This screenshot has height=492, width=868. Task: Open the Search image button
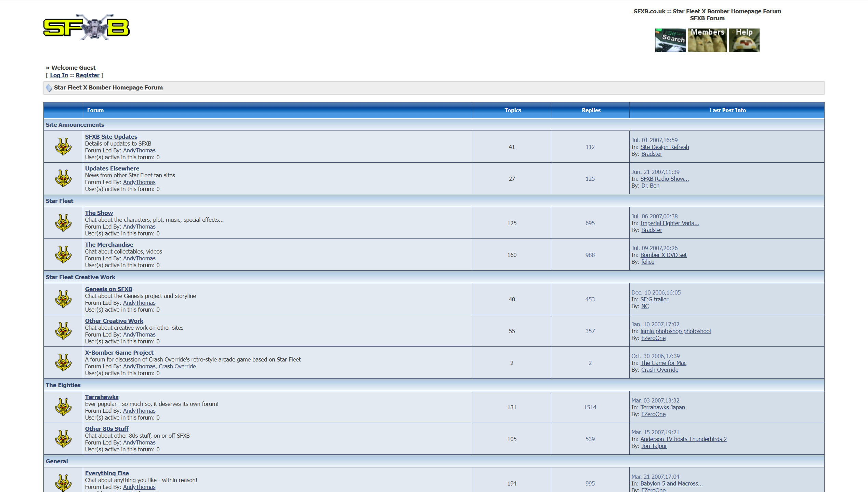click(670, 40)
